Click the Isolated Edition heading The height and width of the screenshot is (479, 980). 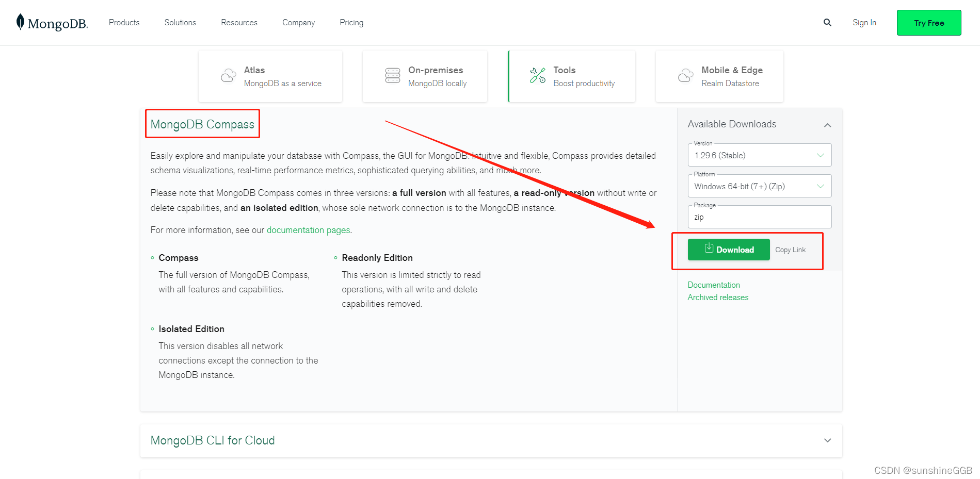pos(191,329)
